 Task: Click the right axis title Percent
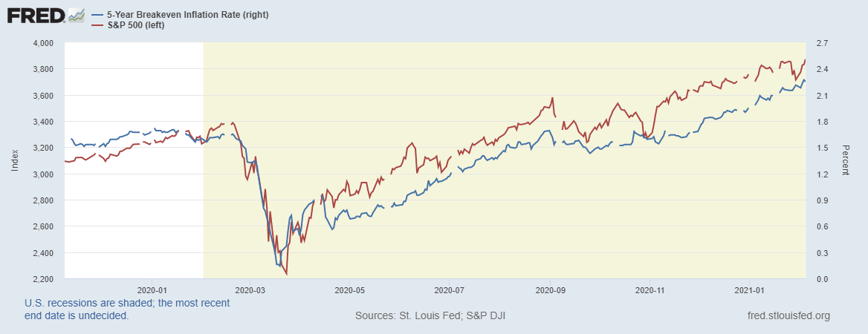(x=845, y=160)
